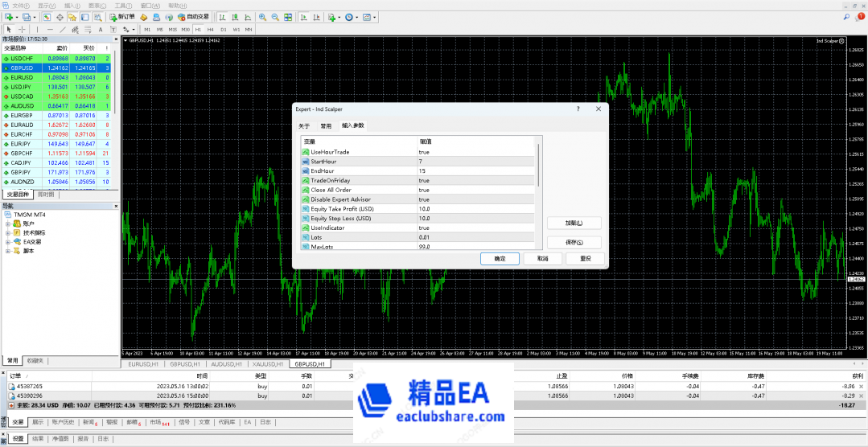Switch chart to H4 timeframe

[211, 30]
